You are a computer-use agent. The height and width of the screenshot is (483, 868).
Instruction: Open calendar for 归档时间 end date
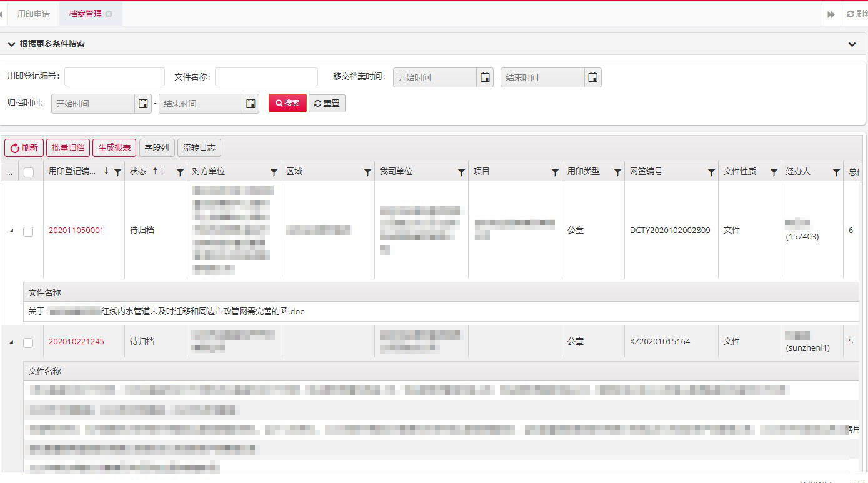(x=251, y=104)
